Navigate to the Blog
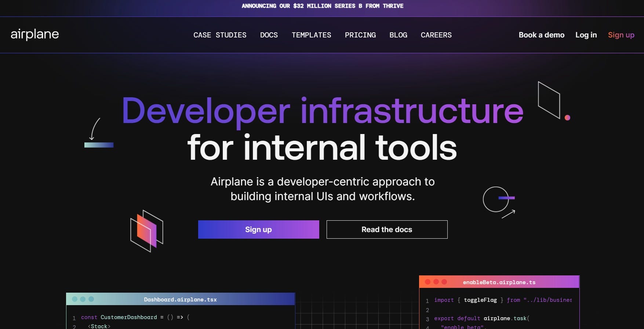This screenshot has height=329, width=644. (398, 35)
